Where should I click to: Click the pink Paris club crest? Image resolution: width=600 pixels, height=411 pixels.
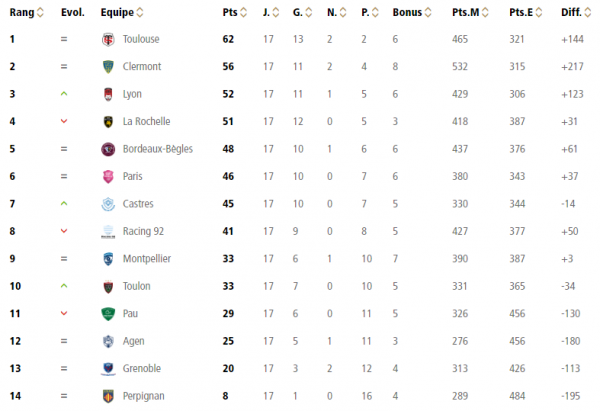point(108,176)
